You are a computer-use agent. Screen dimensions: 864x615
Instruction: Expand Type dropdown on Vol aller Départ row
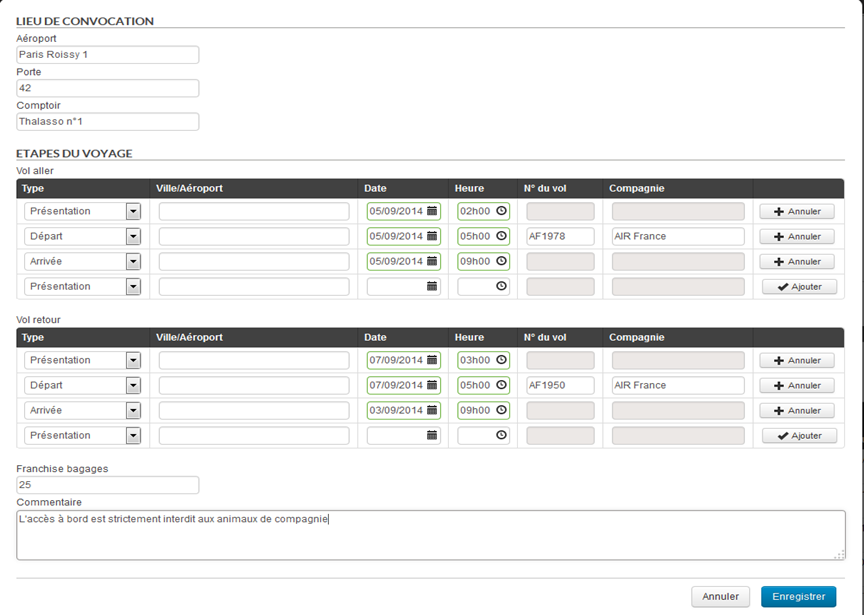133,237
